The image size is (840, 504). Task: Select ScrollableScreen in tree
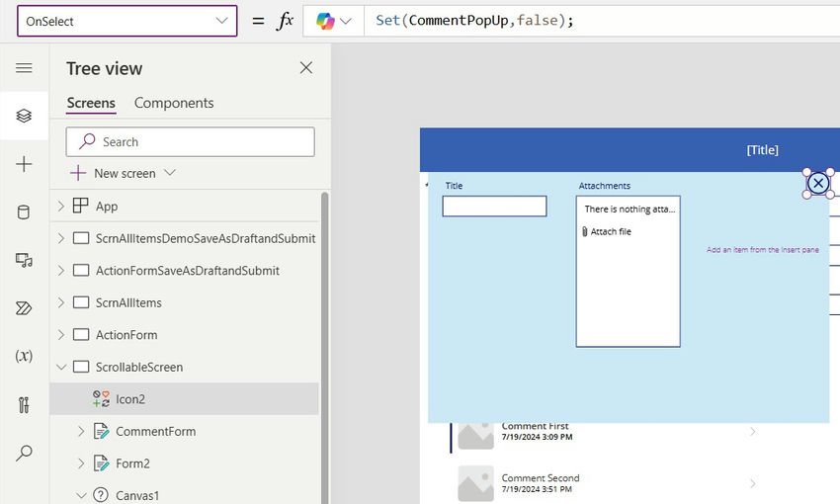tap(139, 367)
